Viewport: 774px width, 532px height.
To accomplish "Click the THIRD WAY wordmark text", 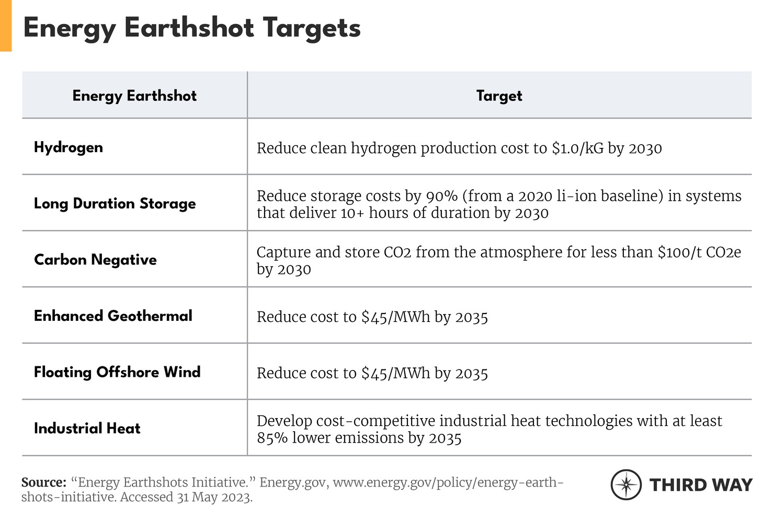I will [x=701, y=485].
